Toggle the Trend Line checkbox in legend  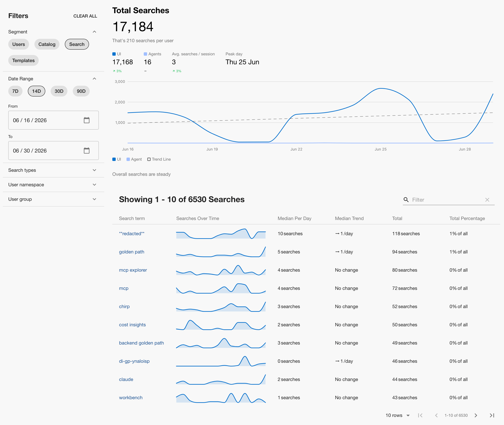click(159, 159)
